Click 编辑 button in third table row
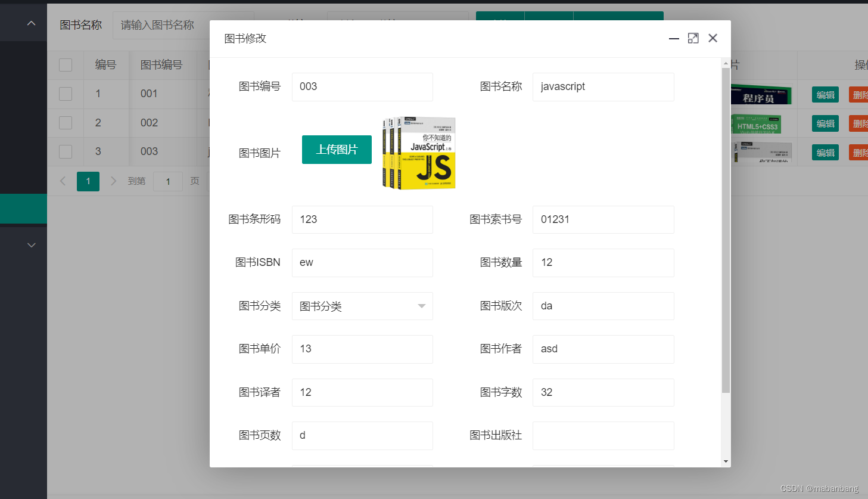Viewport: 868px width, 499px height. [825, 153]
